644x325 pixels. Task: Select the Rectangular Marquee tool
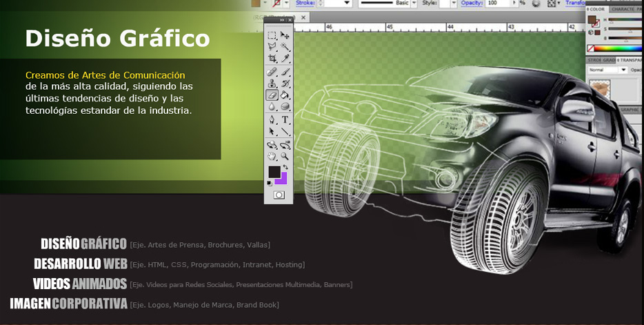coord(272,35)
